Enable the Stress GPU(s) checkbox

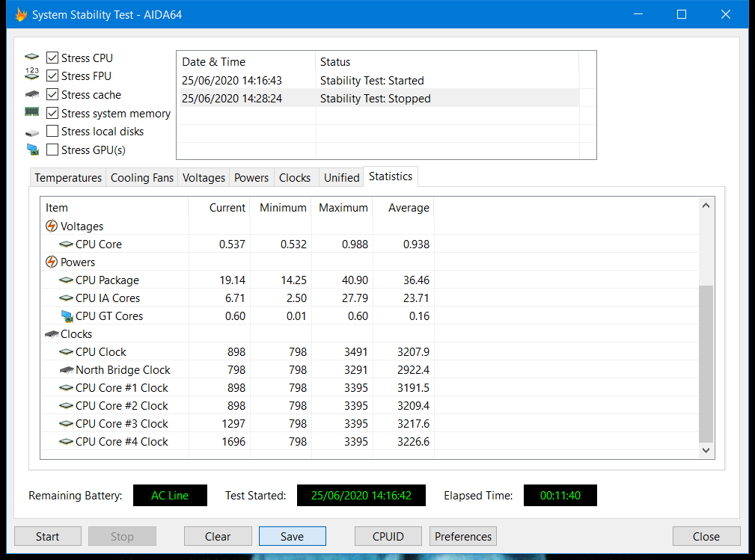click(52, 150)
